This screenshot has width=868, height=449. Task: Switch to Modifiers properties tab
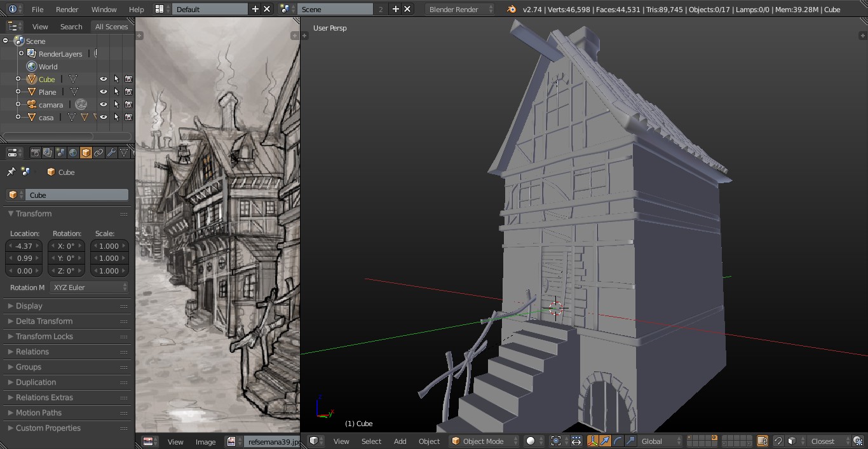[111, 153]
